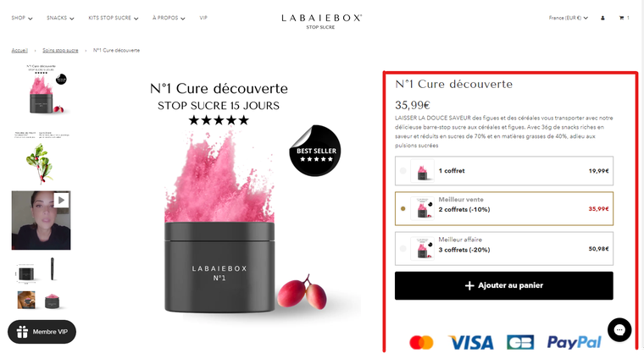Image resolution: width=644 pixels, height=353 pixels.
Task: Open the VIP menu item
Action: click(203, 18)
